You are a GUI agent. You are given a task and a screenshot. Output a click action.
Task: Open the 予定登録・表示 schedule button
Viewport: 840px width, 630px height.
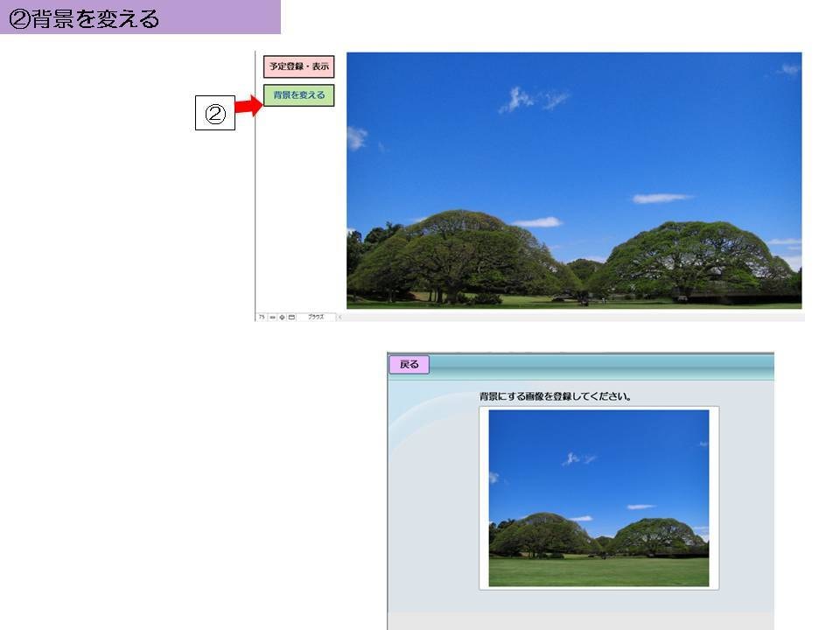[299, 66]
